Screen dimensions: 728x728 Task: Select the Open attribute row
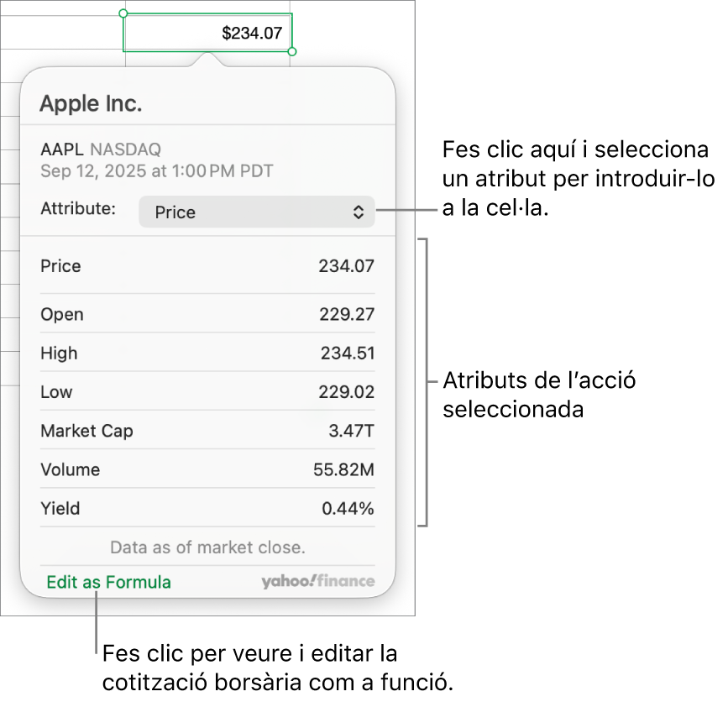(x=207, y=314)
